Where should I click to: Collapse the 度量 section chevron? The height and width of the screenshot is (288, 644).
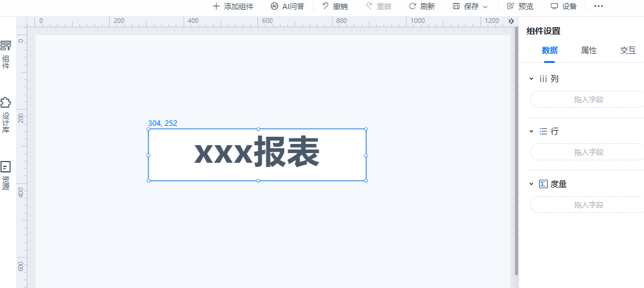click(x=531, y=184)
